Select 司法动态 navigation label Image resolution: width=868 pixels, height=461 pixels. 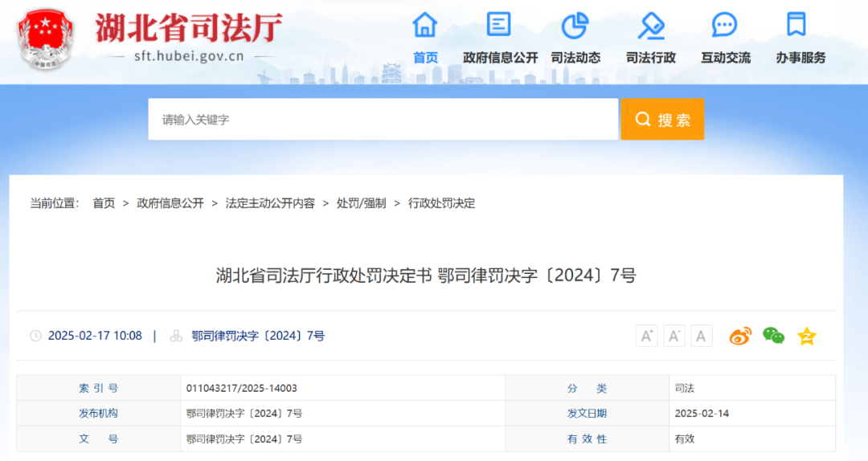[x=575, y=58]
